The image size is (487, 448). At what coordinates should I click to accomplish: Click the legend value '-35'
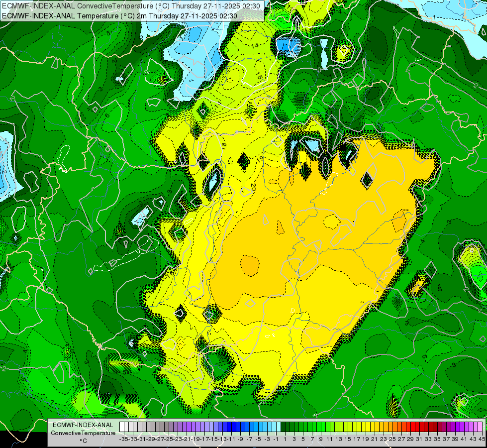pyautogui.click(x=123, y=439)
